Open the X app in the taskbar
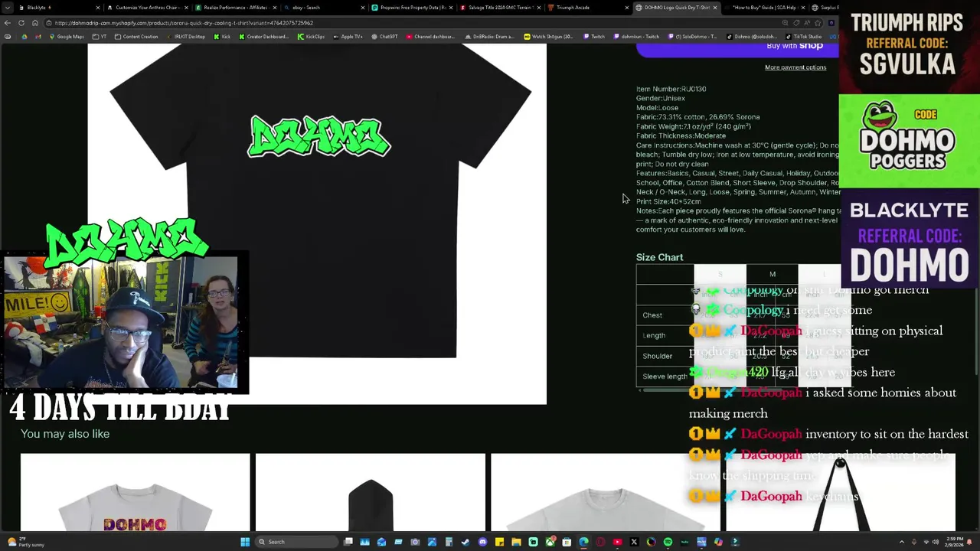The image size is (980, 551). [634, 542]
